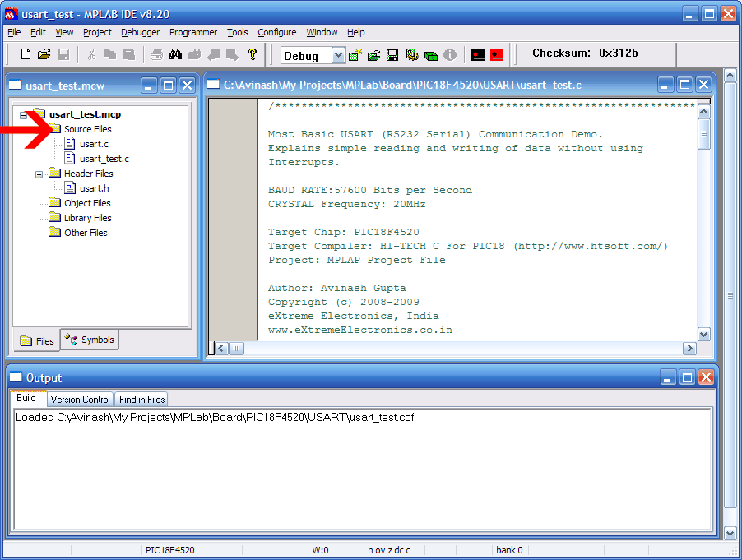Switch to the Symbols tab
This screenshot has width=742, height=560.
click(90, 340)
